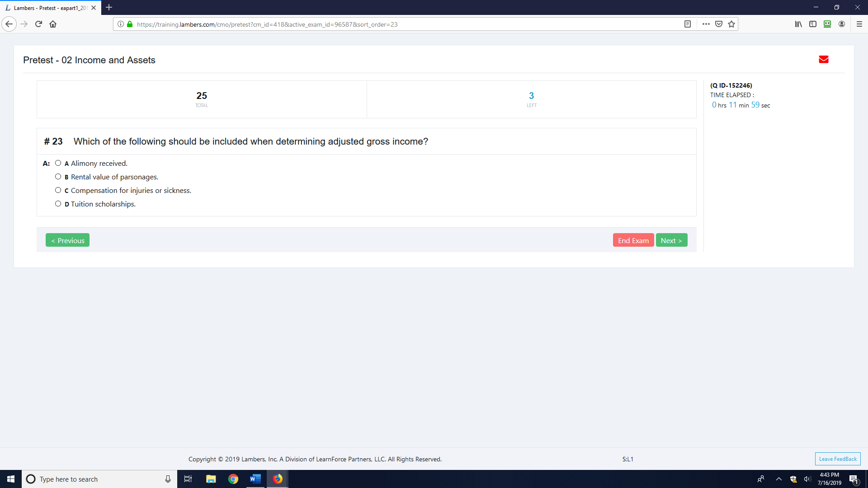Go to the Next question
The width and height of the screenshot is (868, 488).
click(671, 240)
